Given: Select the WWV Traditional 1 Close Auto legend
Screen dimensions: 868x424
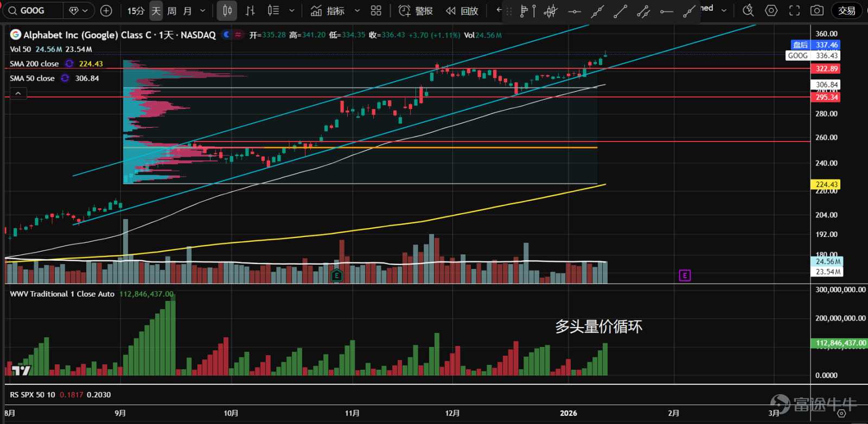Looking at the screenshot, I should [x=62, y=294].
